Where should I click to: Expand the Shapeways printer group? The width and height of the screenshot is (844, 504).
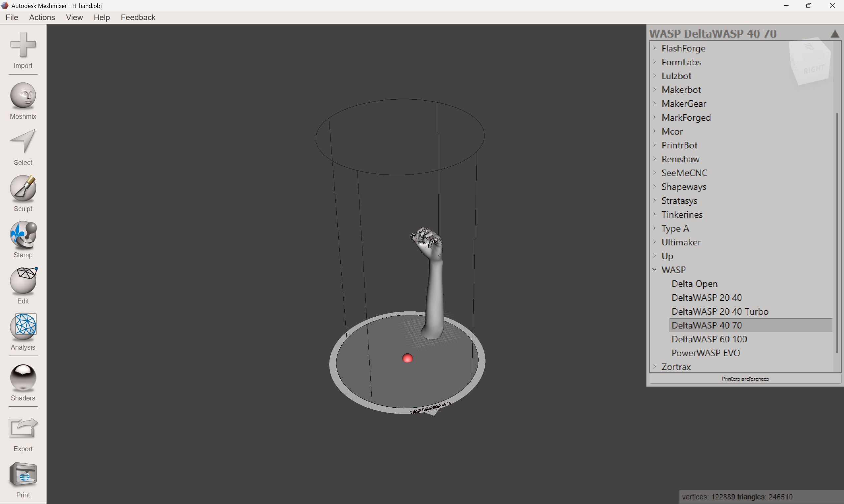[655, 186]
